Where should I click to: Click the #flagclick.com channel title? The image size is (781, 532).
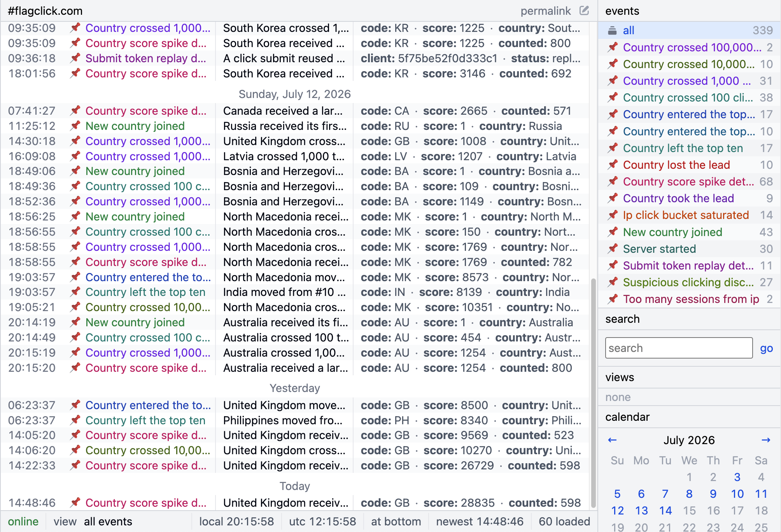tap(45, 11)
